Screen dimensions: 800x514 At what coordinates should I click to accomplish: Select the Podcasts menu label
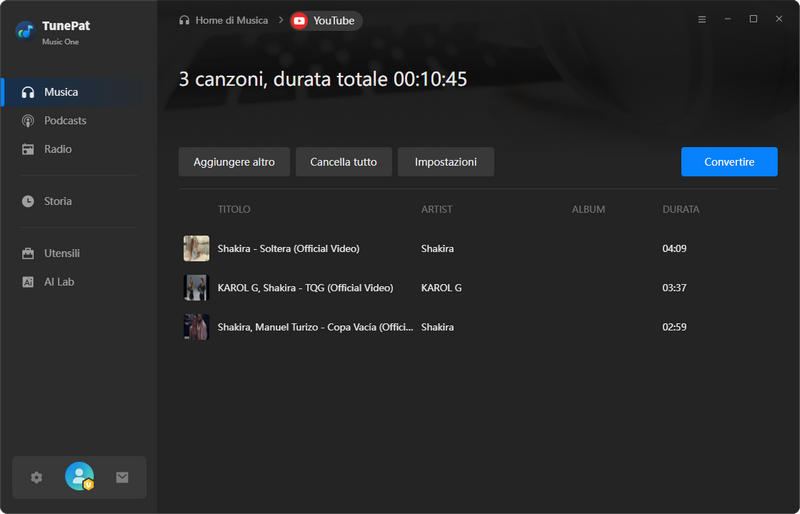point(65,121)
